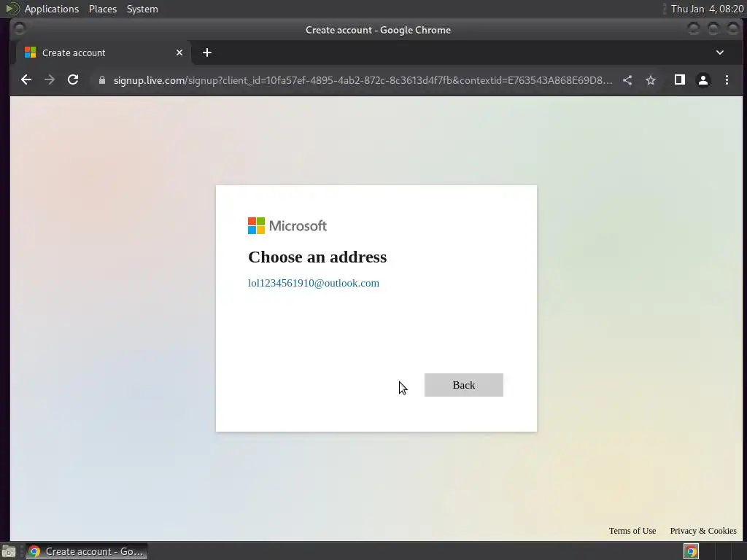Click the show desktop icon in taskbar
Viewport: 747px width, 560px height.
click(9, 551)
